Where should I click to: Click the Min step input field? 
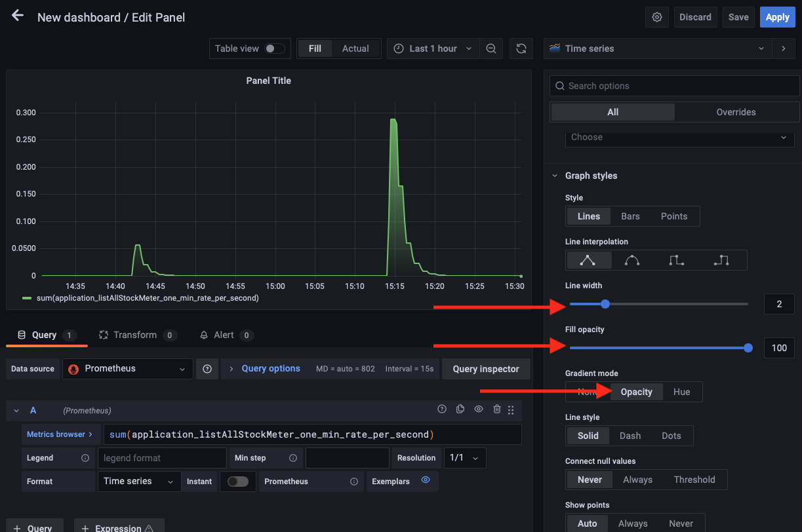coord(348,458)
